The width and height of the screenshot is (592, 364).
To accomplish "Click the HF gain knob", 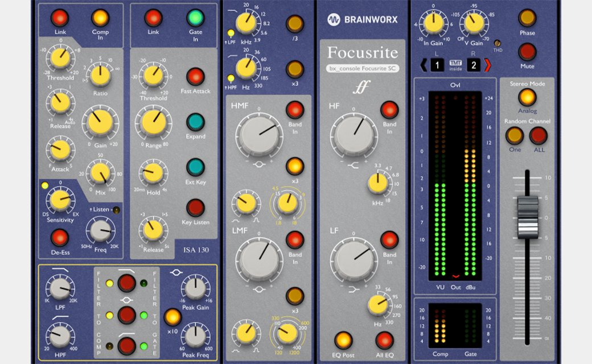I will 353,135.
